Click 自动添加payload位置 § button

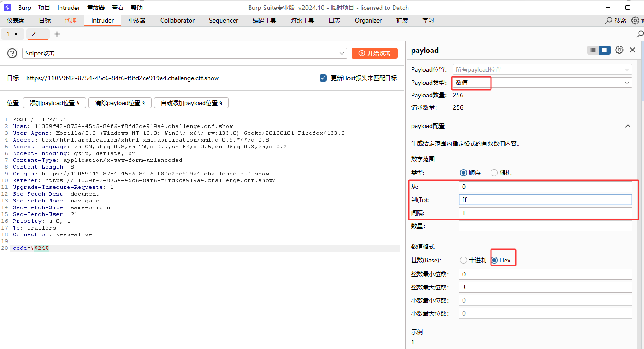click(x=191, y=103)
